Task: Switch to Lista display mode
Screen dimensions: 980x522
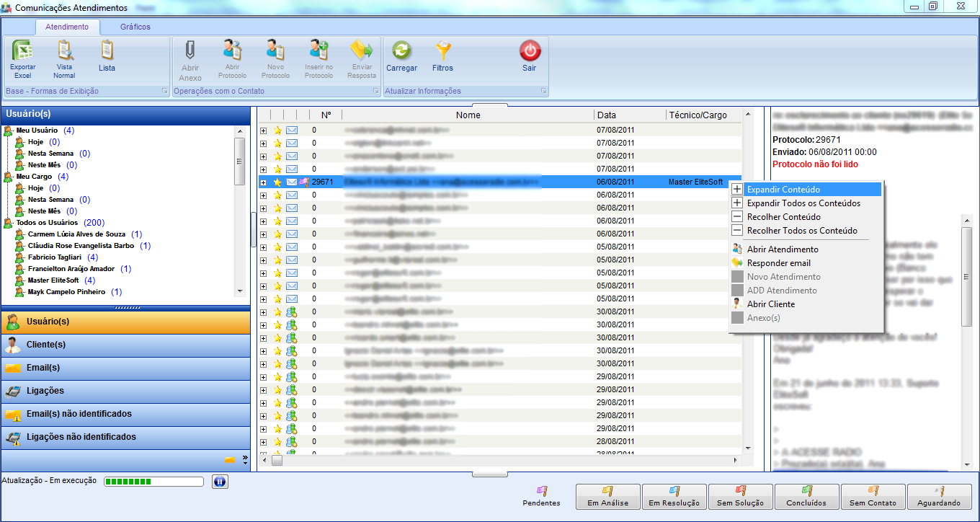Action: [x=107, y=52]
